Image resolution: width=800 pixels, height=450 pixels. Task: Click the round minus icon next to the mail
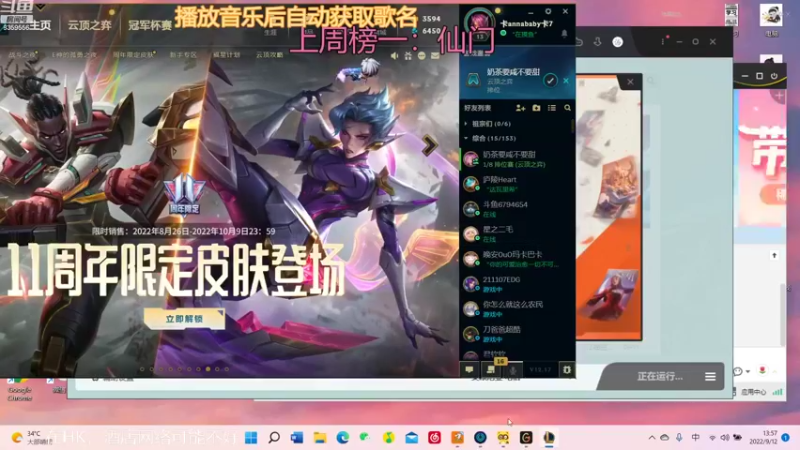click(421, 56)
